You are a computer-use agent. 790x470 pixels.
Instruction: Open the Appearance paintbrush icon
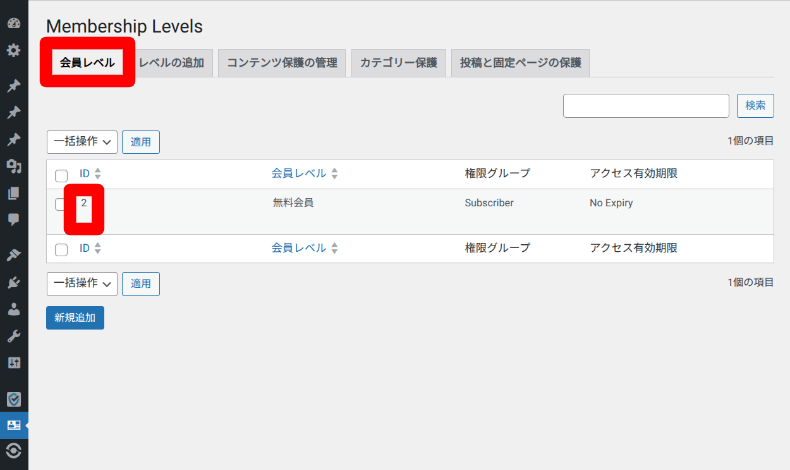(x=14, y=254)
